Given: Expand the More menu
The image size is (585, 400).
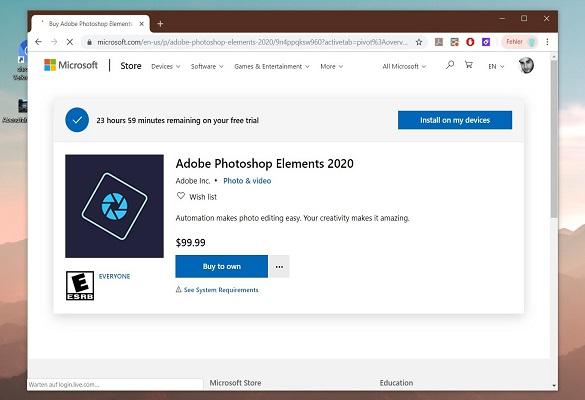Looking at the screenshot, I should click(331, 66).
